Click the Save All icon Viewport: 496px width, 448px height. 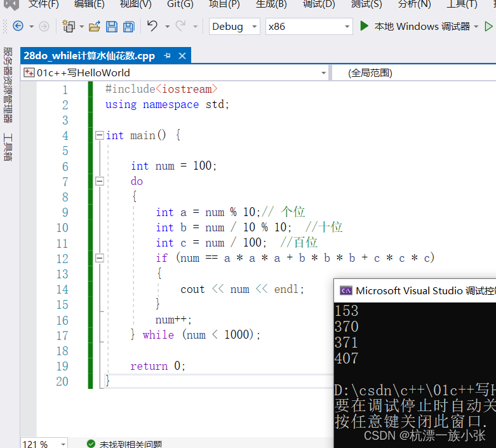(128, 27)
